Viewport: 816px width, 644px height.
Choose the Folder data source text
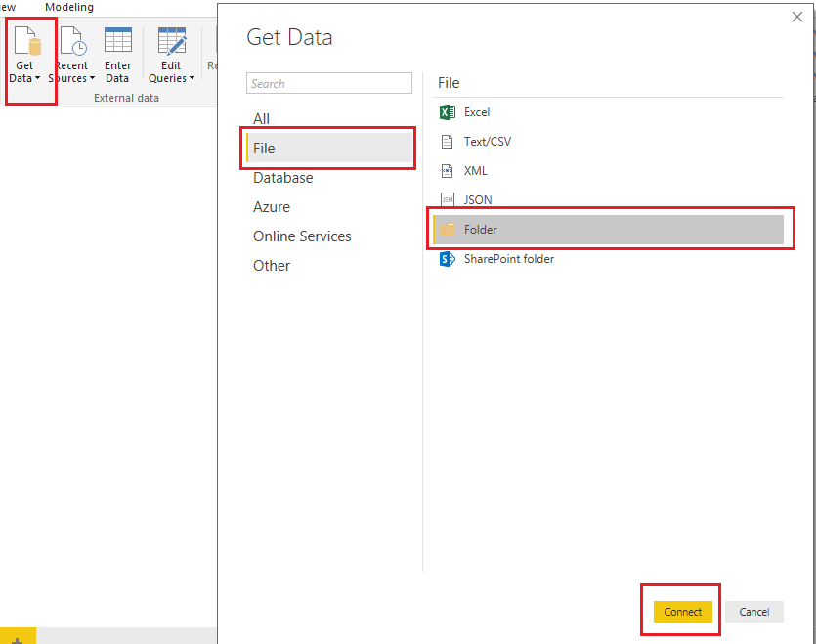tap(481, 230)
